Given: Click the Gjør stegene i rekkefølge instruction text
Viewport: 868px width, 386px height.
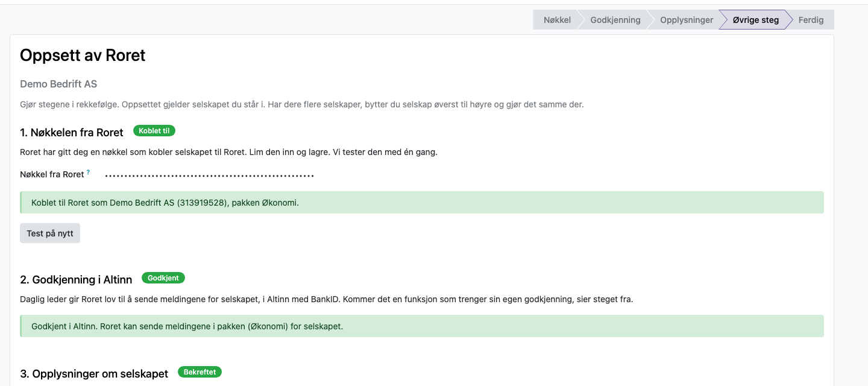Looking at the screenshot, I should tap(302, 104).
